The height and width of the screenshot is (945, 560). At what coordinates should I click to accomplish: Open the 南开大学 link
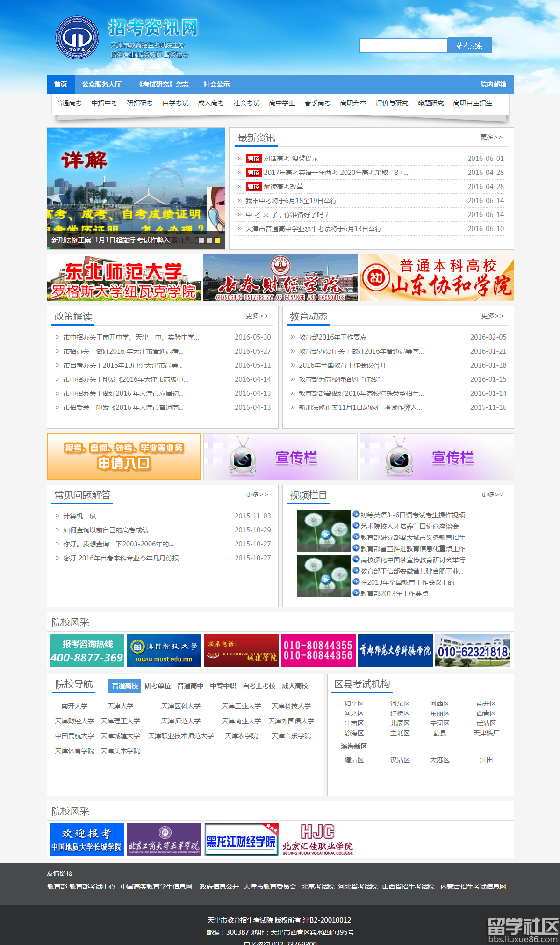coord(74,706)
